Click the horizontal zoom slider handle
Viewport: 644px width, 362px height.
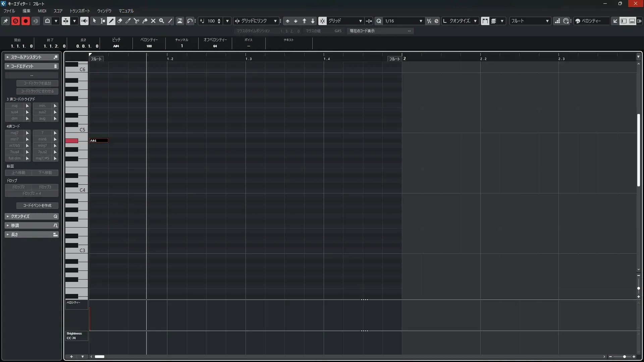pyautogui.click(x=624, y=357)
